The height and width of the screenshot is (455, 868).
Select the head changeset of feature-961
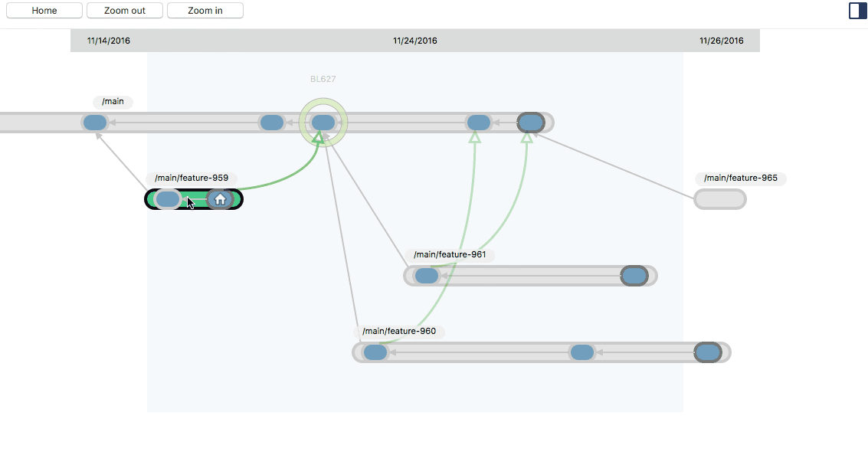point(634,275)
